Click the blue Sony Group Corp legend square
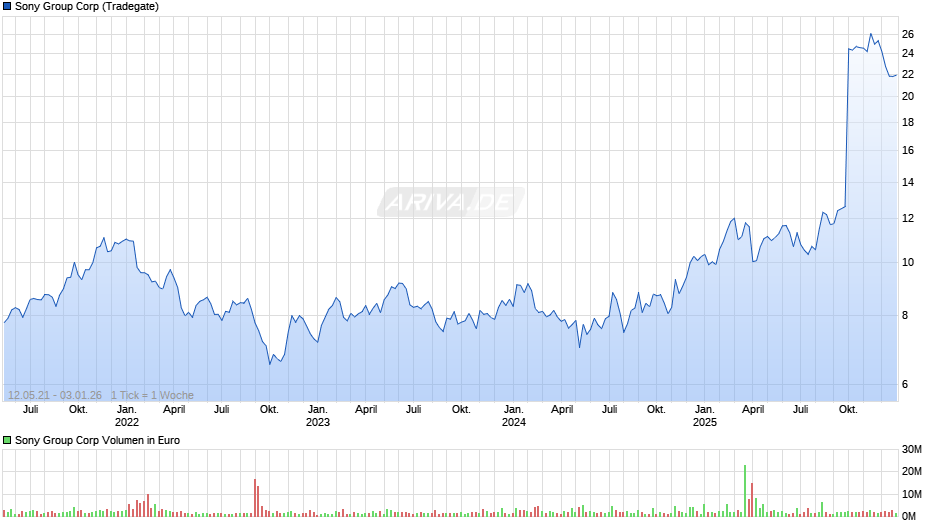Screen dimensions: 940x526 click(x=7, y=7)
